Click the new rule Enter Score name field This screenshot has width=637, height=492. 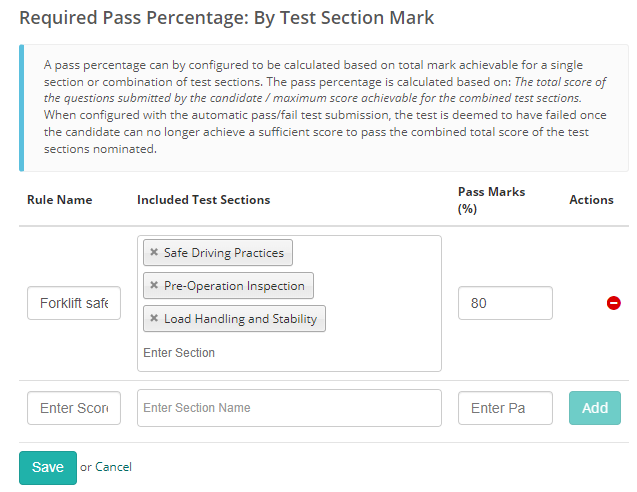point(74,408)
